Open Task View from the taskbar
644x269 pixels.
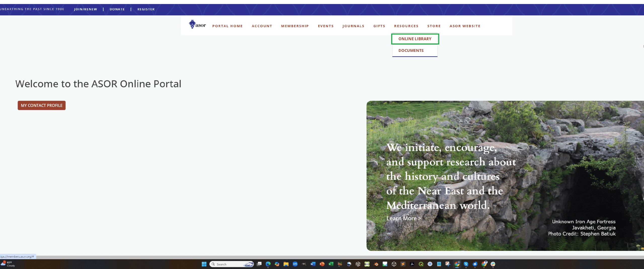[259, 264]
